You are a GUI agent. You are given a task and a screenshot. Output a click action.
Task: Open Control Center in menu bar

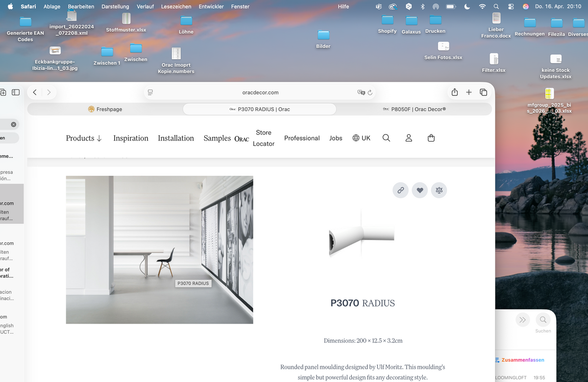pyautogui.click(x=511, y=6)
